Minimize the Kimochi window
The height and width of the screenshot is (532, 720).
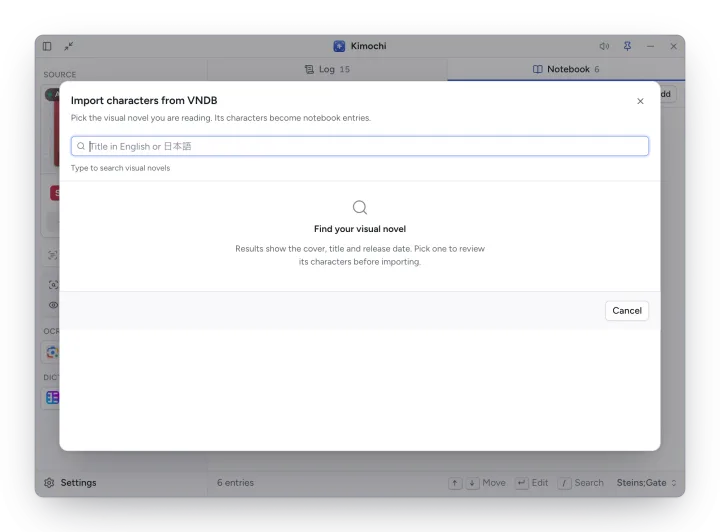pyautogui.click(x=650, y=46)
